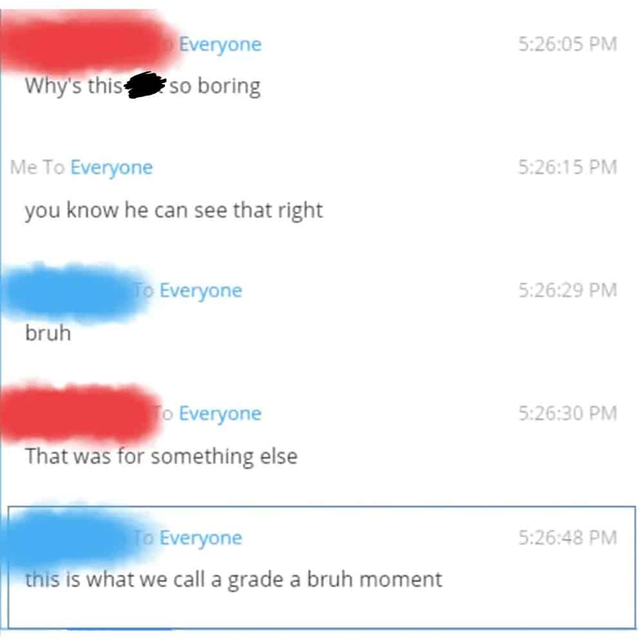Click 'Everyone' link in the highlighted message
The height and width of the screenshot is (644, 644).
[201, 538]
